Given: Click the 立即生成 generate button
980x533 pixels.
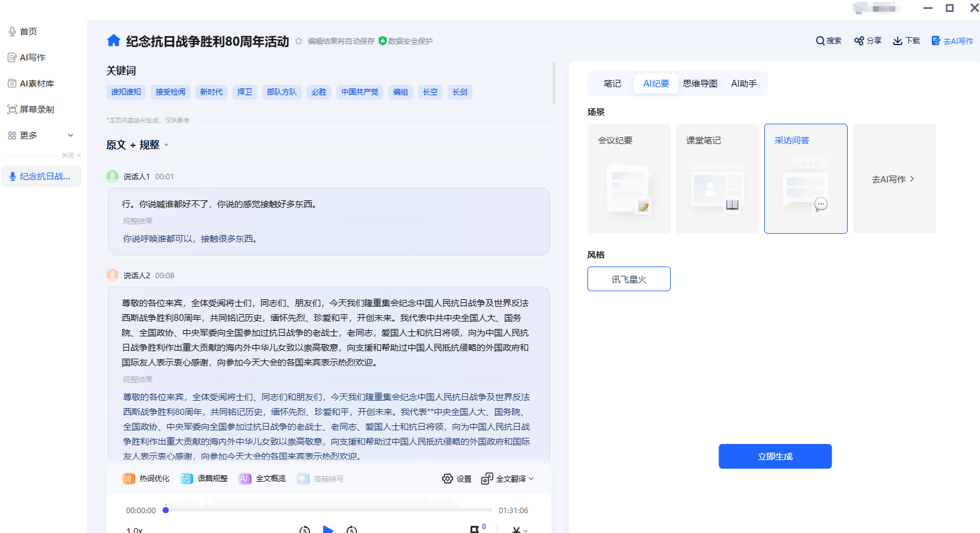Looking at the screenshot, I should [x=775, y=456].
